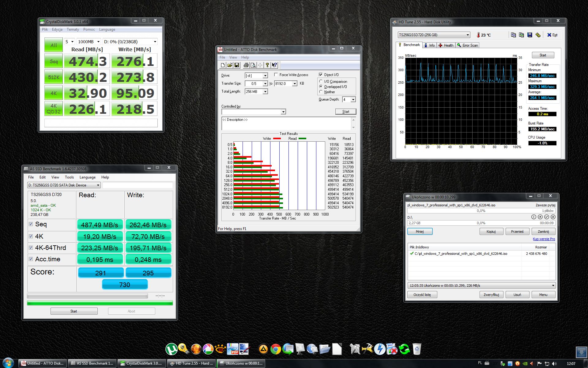Click the CrystalDiskMark taskbar button
The height and width of the screenshot is (368, 588).
click(x=141, y=363)
